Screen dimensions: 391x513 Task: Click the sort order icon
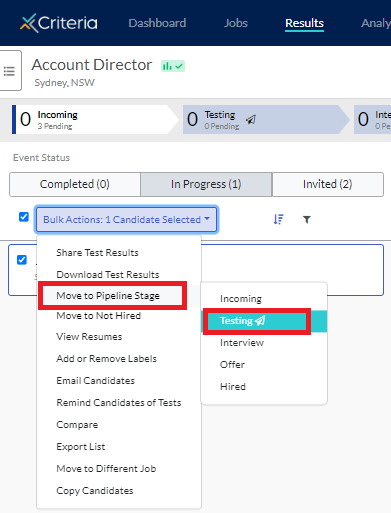click(x=278, y=219)
